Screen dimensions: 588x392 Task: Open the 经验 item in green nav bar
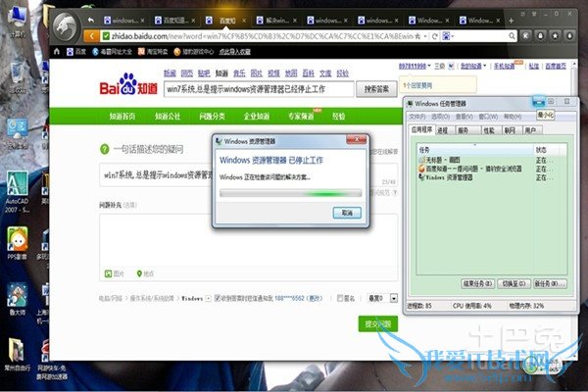tap(339, 117)
